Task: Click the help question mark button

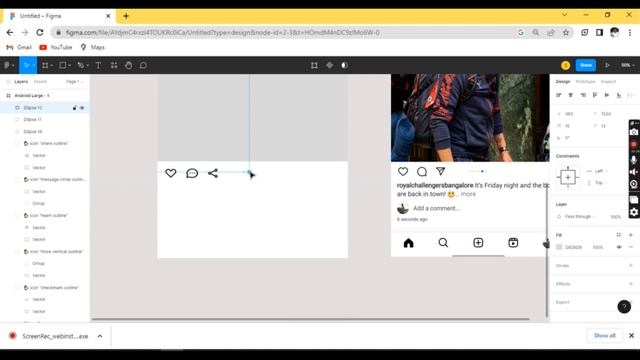Action: 624,307
